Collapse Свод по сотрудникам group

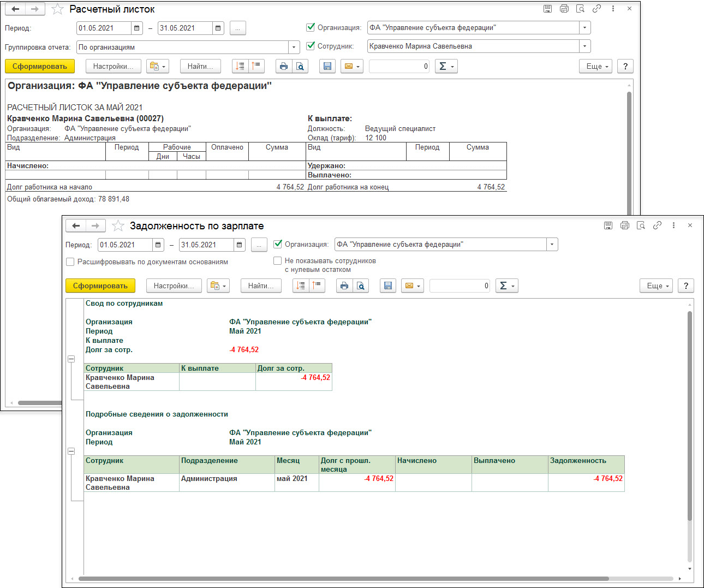pyautogui.click(x=71, y=359)
